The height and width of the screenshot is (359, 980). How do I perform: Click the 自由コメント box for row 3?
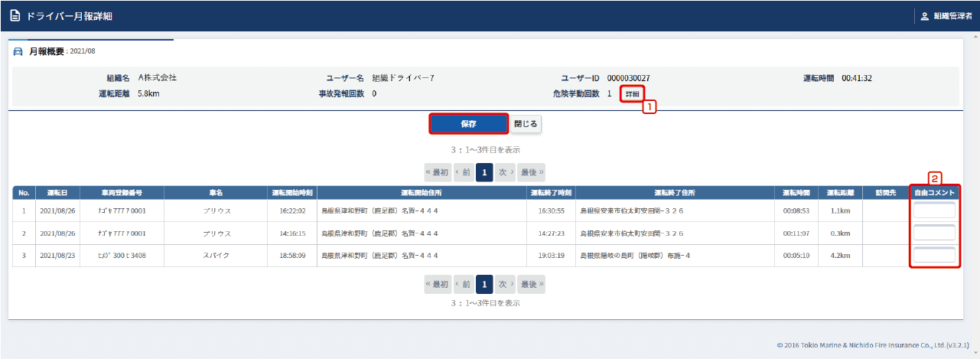pos(934,255)
